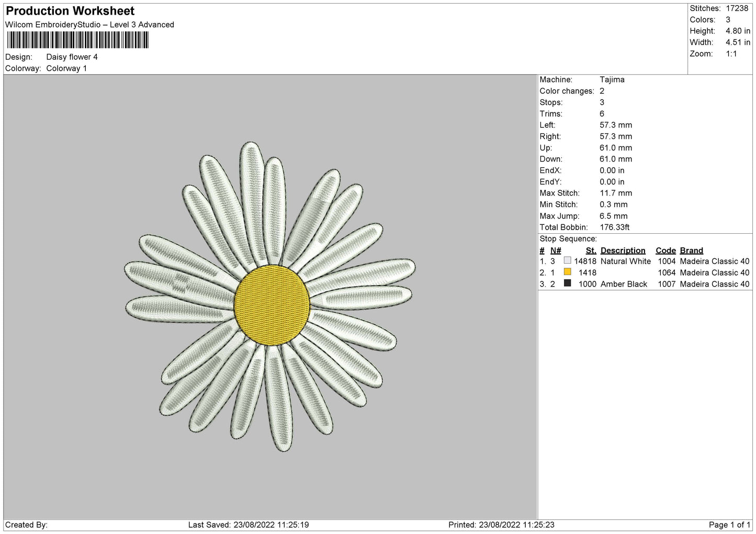Click the barcode under the header
The width and height of the screenshot is (756, 534).
[x=78, y=40]
